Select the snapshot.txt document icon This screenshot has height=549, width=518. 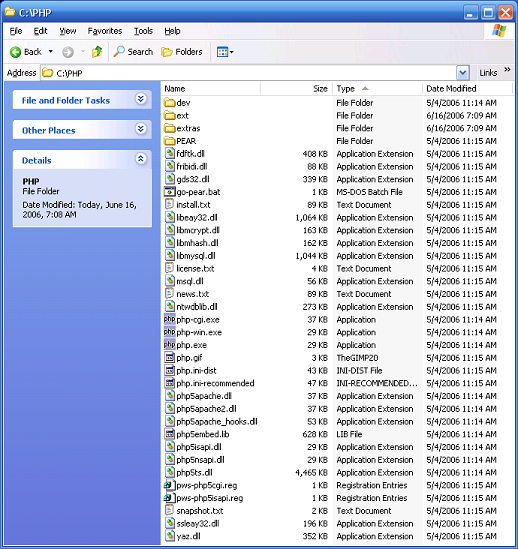(170, 510)
